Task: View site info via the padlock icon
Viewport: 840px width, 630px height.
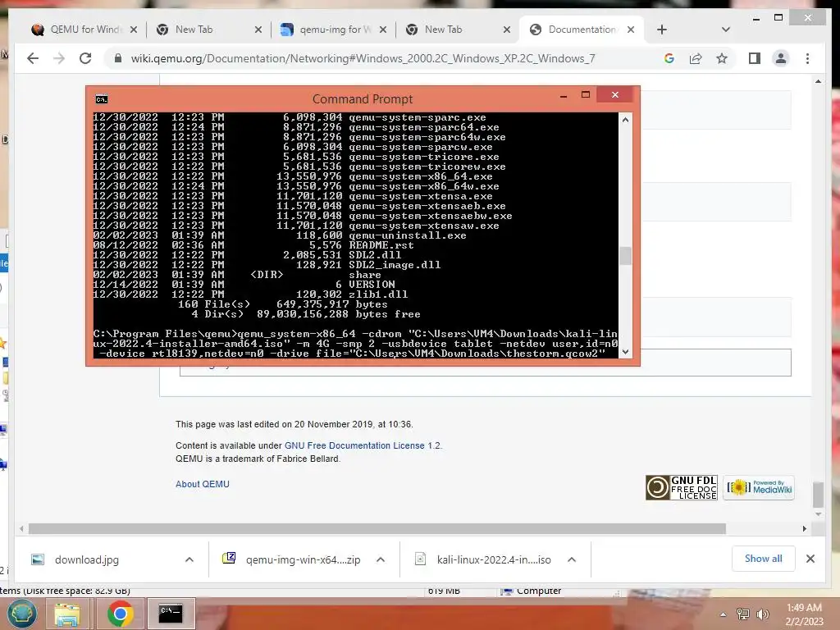Action: pos(118,58)
